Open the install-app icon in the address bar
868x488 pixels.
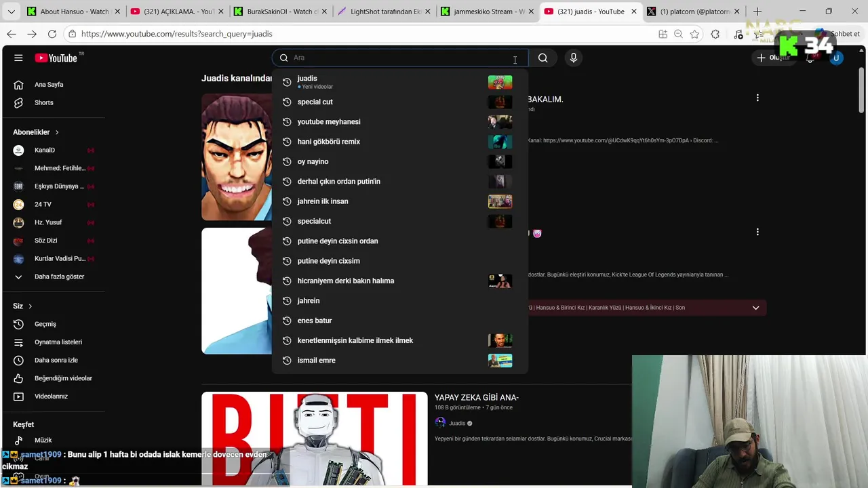click(663, 34)
